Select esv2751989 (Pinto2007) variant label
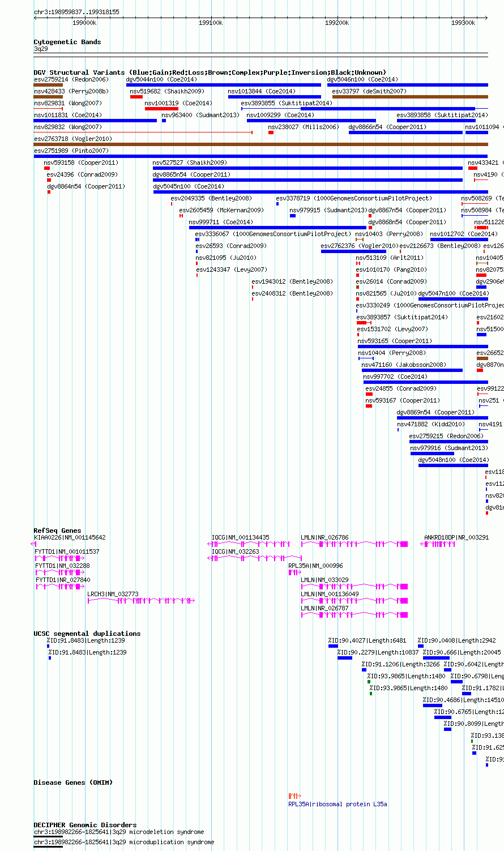This screenshot has width=504, height=851. 71,151
